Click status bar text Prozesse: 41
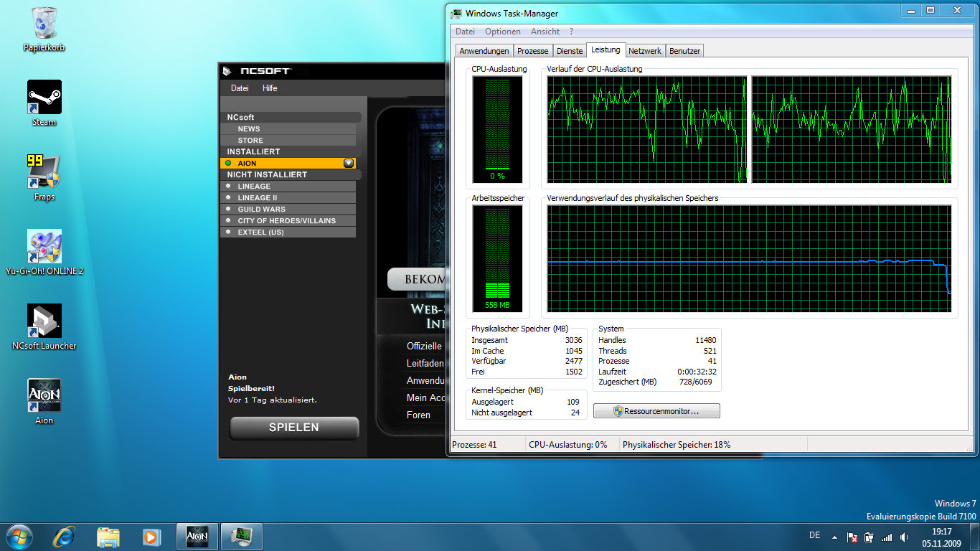The image size is (980, 551). tap(474, 445)
